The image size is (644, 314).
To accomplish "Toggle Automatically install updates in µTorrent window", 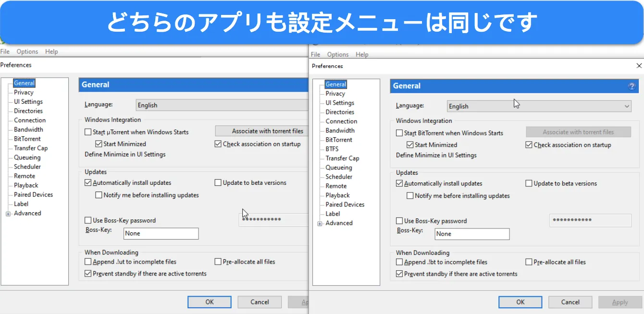I will [88, 182].
